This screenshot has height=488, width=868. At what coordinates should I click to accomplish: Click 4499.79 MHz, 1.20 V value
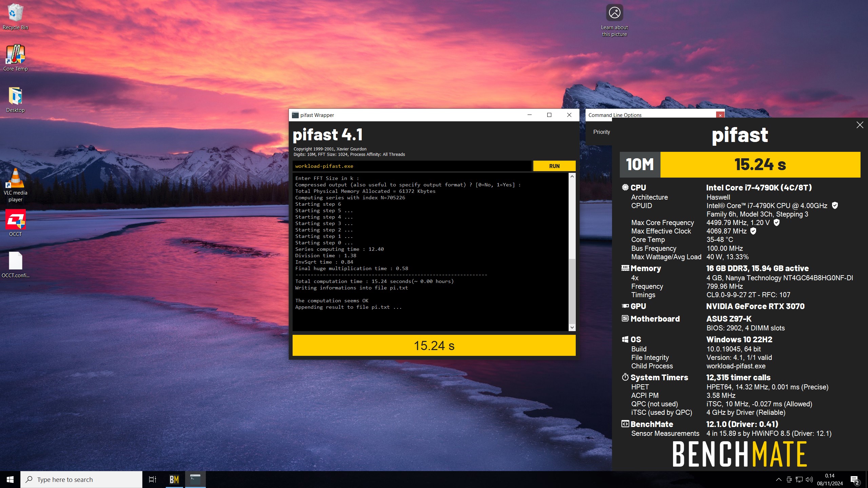[738, 223]
